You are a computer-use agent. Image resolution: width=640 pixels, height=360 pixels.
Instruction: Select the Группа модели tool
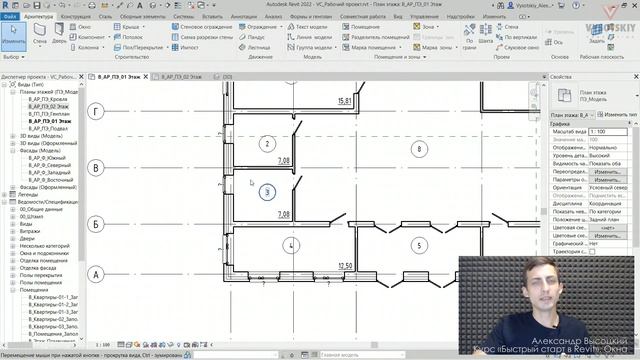tap(309, 47)
